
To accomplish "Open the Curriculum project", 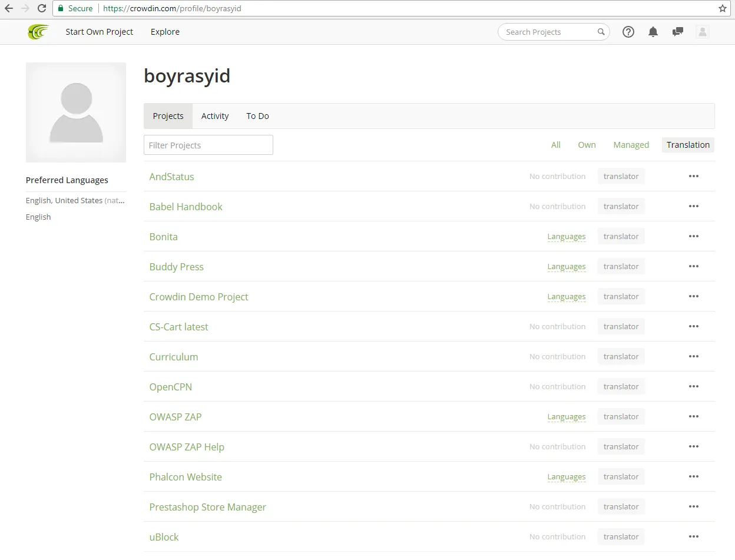I will (x=173, y=357).
